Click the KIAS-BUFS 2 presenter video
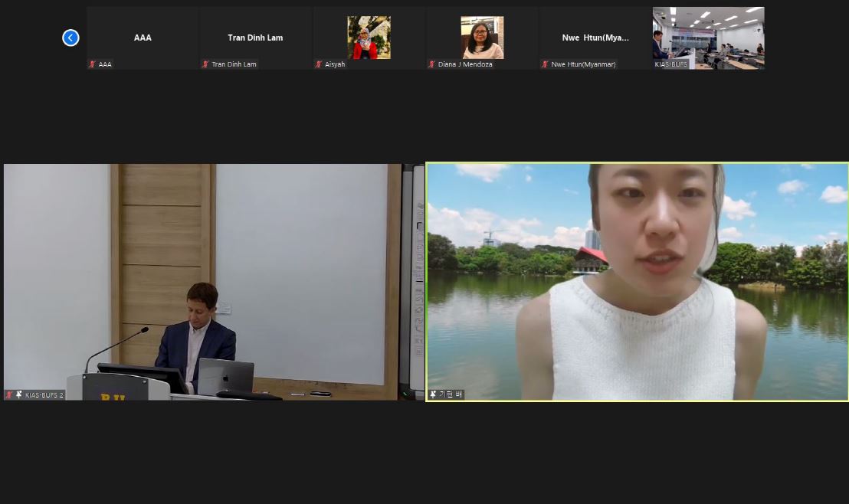 [213, 281]
